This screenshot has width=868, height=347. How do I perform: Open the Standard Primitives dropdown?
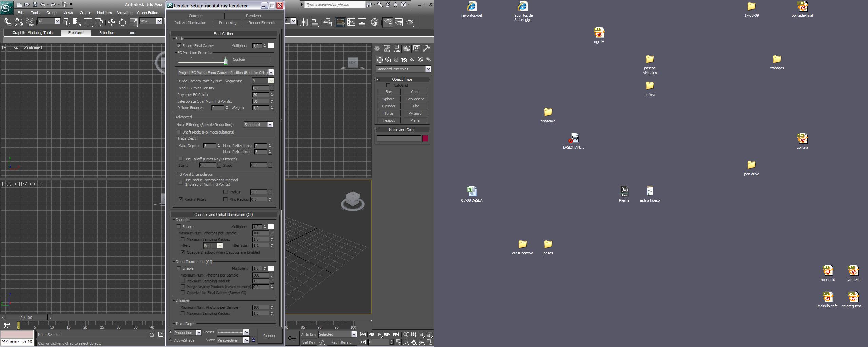click(x=403, y=69)
